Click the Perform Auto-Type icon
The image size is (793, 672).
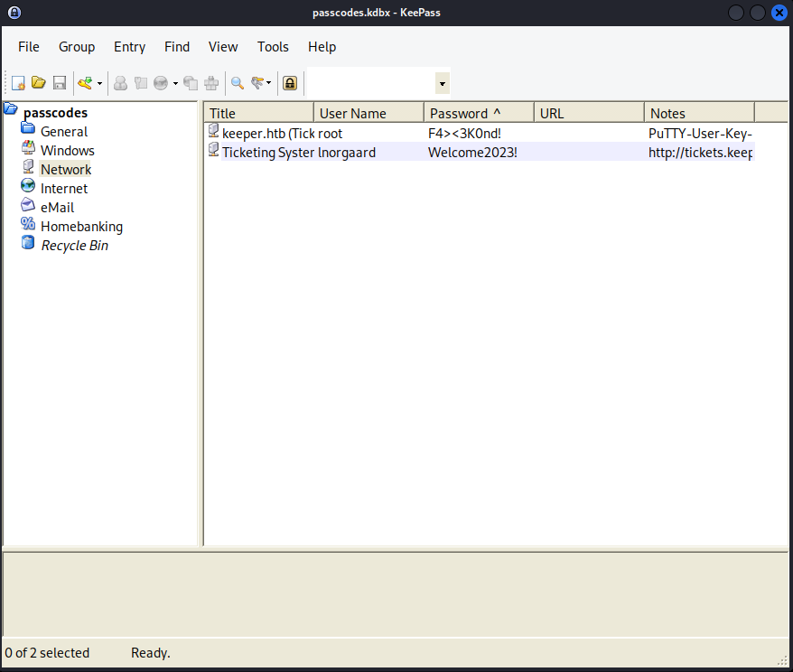click(211, 83)
